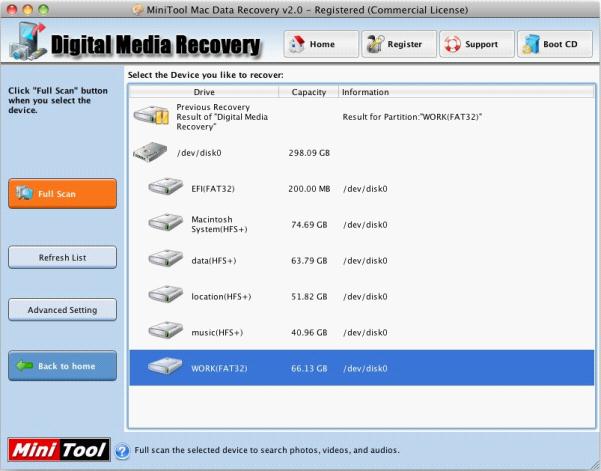601x471 pixels.
Task: Click the Register keys icon
Action: coord(374,44)
